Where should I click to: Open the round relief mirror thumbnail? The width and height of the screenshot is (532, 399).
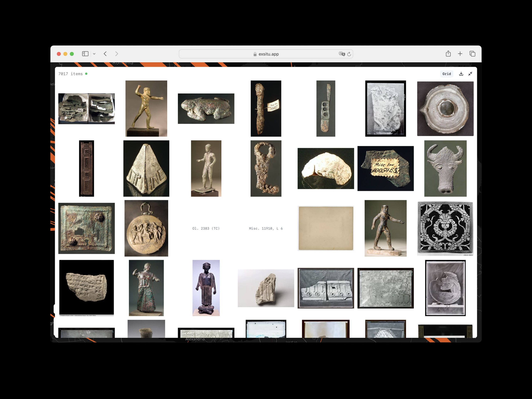(146, 228)
